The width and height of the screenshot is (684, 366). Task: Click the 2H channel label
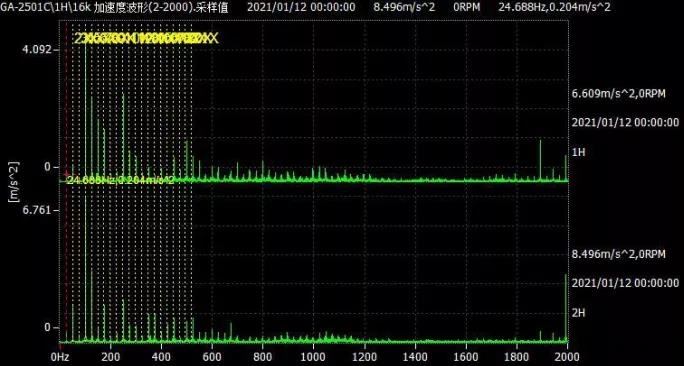tap(578, 313)
